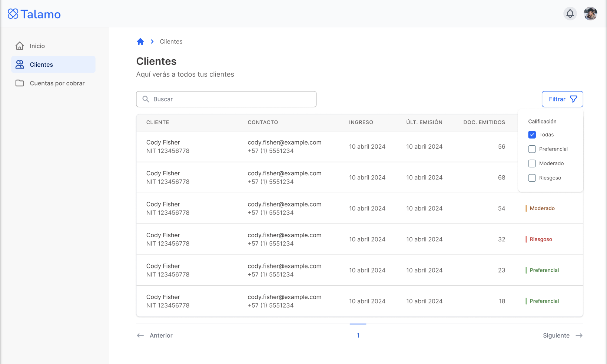Click phone number in Moderado row
The image size is (607, 364).
click(x=271, y=213)
